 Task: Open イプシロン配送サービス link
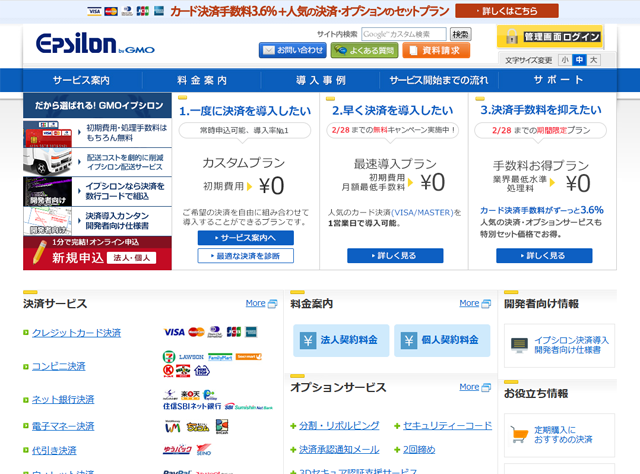click(x=124, y=162)
